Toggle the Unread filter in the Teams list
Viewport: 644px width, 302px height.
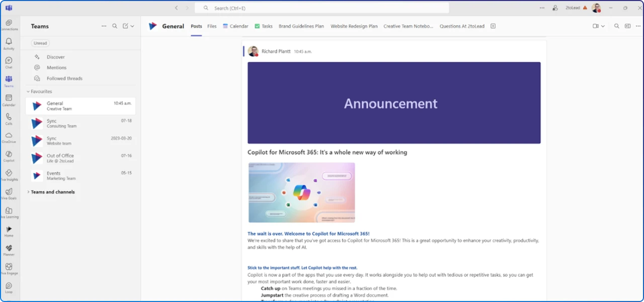40,43
